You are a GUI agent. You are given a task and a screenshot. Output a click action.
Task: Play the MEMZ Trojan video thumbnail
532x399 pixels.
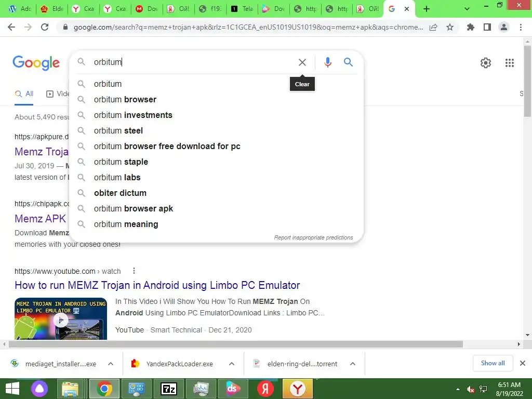[61, 319]
